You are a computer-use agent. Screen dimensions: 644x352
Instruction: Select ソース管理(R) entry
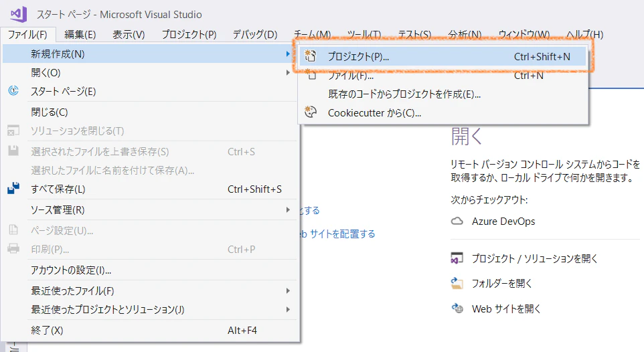coord(149,210)
